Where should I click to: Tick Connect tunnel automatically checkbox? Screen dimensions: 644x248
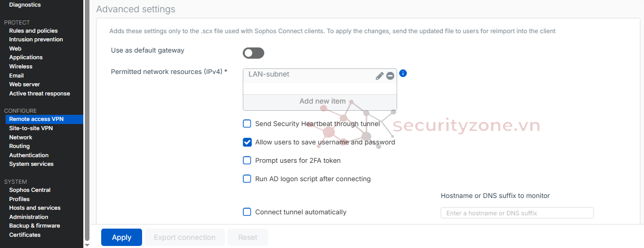(x=247, y=212)
